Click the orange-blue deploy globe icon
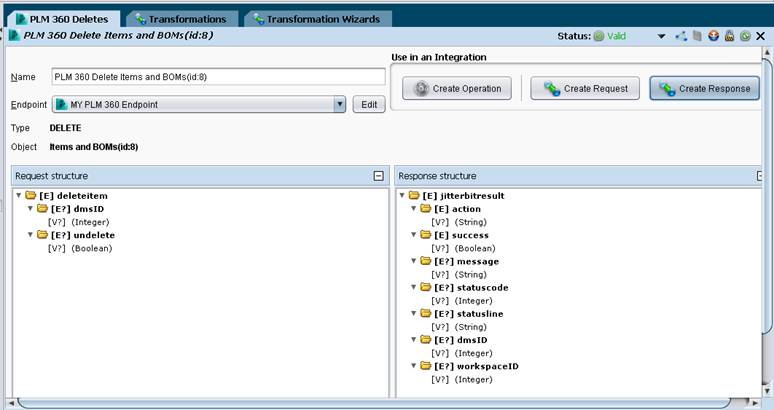Viewport: 774px width, 410px height. pyautogui.click(x=713, y=36)
